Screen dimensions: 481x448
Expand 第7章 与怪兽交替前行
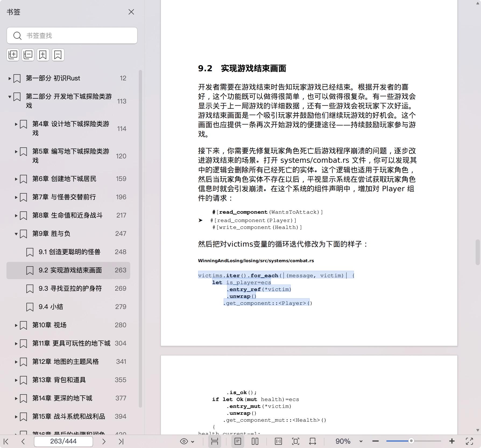[16, 197]
